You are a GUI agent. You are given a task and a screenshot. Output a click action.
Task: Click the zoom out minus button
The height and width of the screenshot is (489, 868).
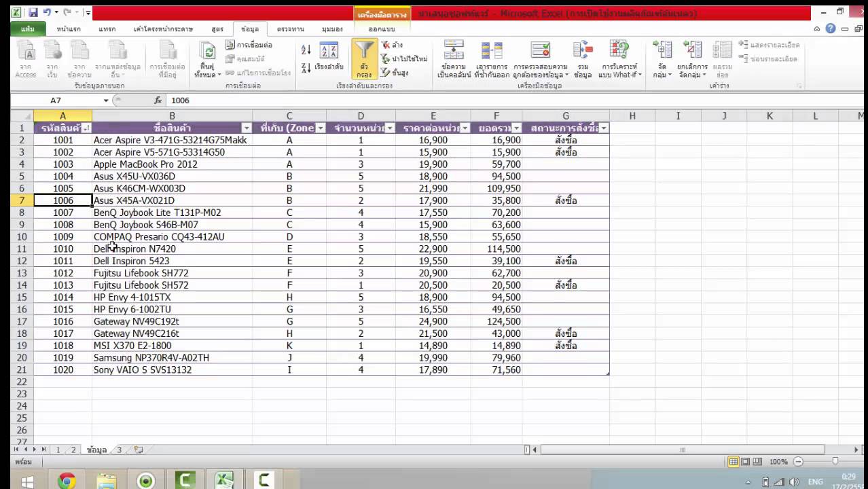pos(799,462)
